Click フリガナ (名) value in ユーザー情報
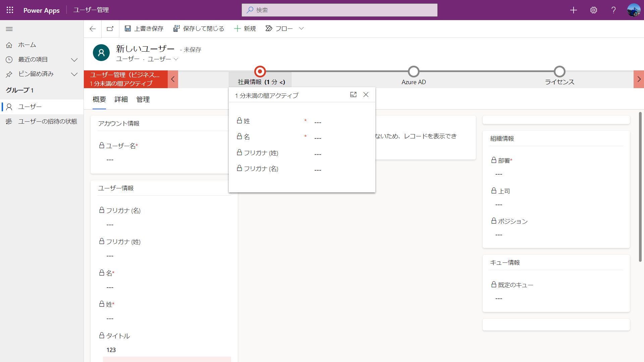644x362 pixels. (x=167, y=225)
